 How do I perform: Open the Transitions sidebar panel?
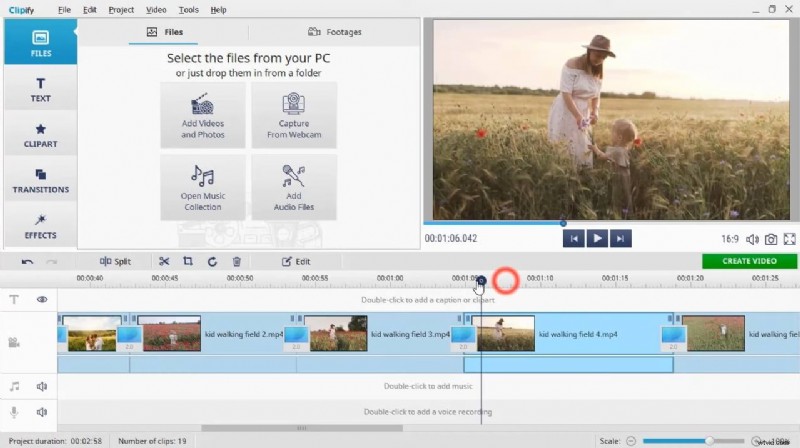40,181
